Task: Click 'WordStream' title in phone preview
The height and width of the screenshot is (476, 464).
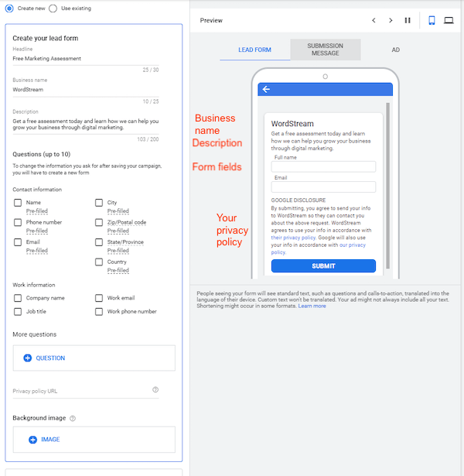Action: pos(292,124)
